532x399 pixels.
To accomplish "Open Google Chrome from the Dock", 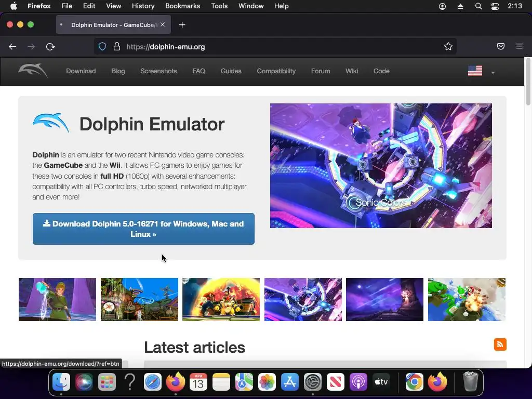I will tap(414, 382).
